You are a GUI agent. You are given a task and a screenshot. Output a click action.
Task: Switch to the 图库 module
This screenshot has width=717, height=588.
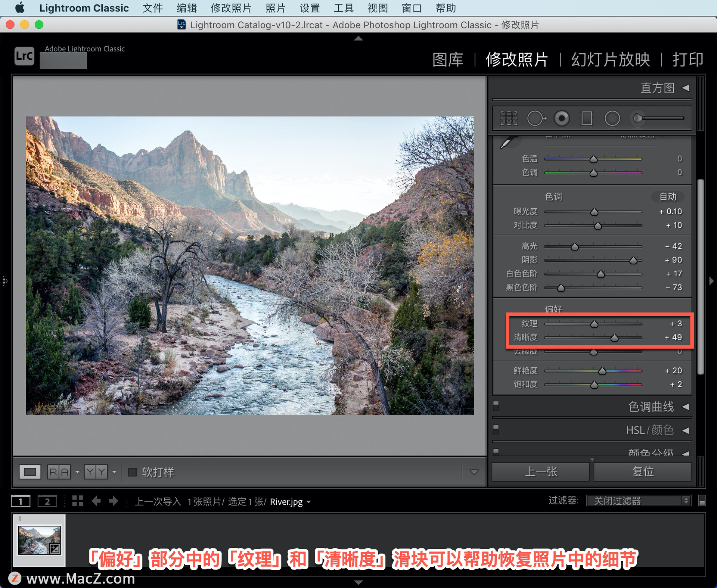[448, 60]
